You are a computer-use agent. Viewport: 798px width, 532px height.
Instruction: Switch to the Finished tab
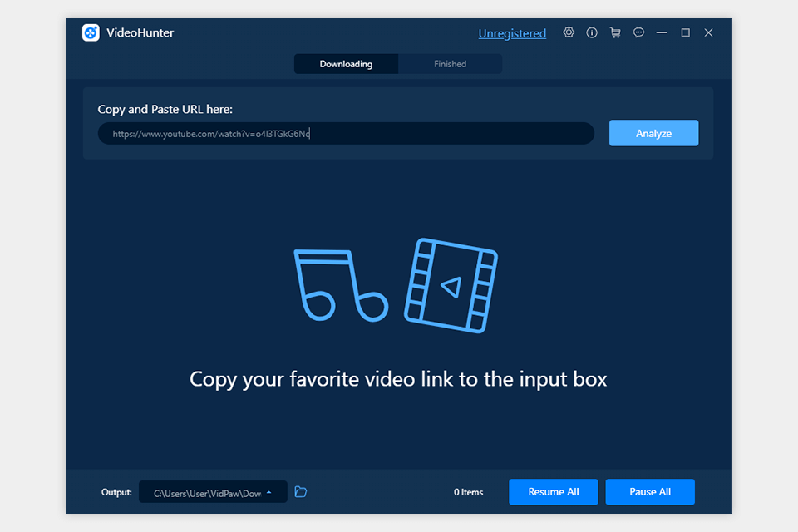[450, 63]
